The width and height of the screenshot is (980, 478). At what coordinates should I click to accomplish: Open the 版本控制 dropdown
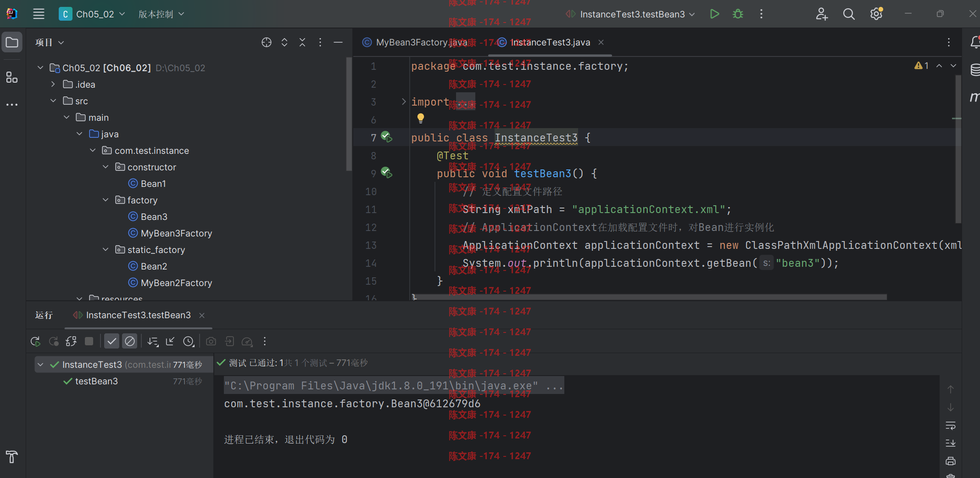161,14
